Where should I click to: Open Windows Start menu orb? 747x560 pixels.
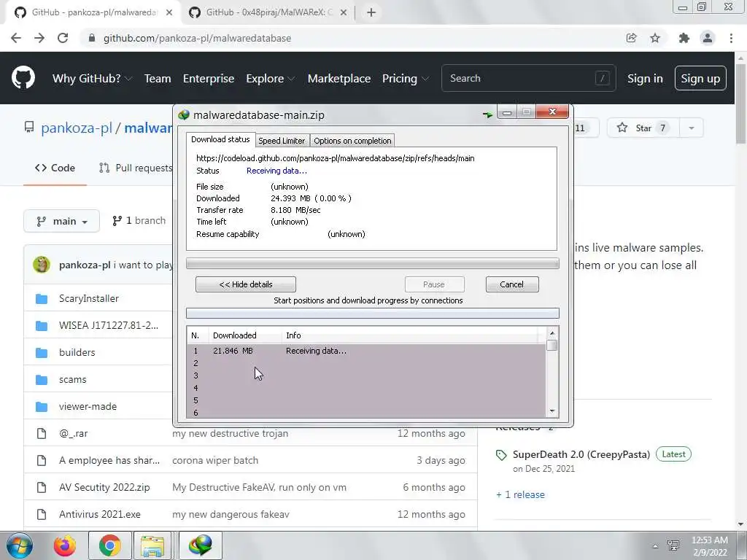coord(20,545)
